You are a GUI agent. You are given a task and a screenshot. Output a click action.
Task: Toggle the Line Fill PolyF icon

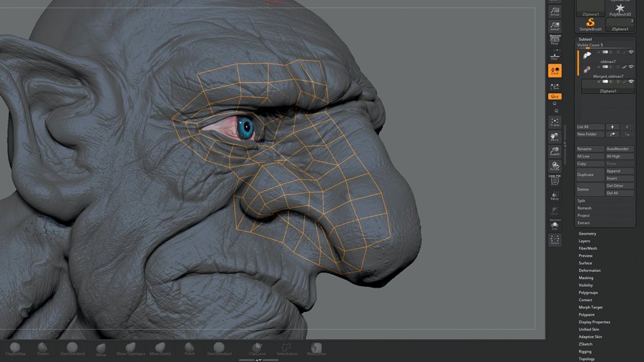coord(555,180)
